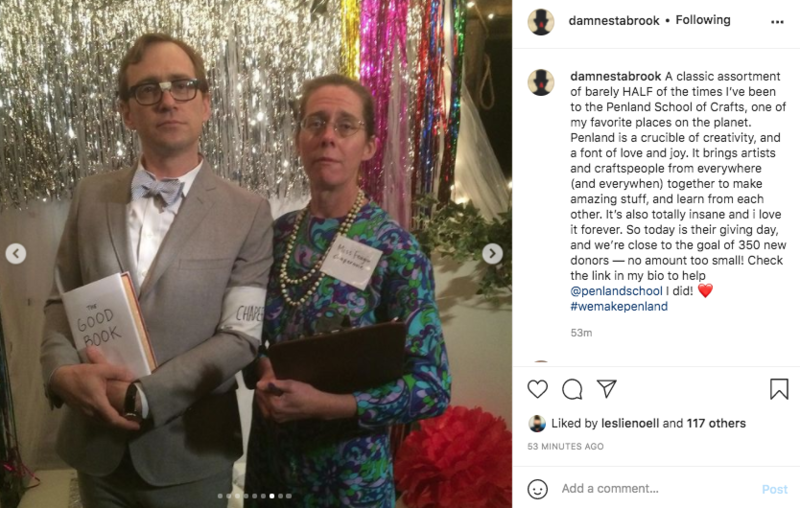Click damnestabrook username in header
Image resolution: width=800 pixels, height=508 pixels.
click(x=614, y=20)
